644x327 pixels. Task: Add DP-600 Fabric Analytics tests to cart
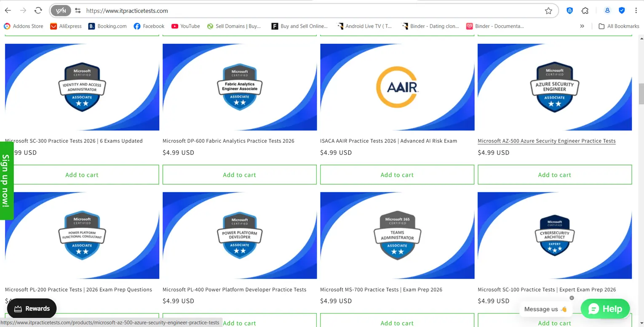pos(239,175)
